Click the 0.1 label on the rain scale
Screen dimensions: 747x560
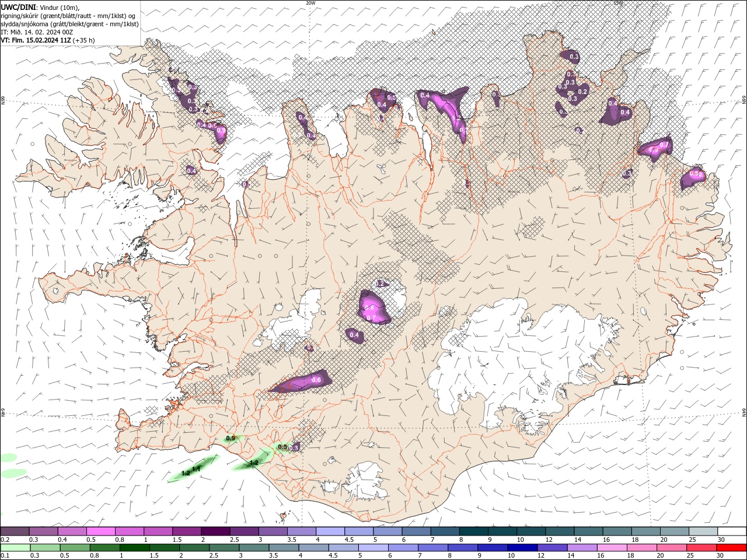click(5, 556)
